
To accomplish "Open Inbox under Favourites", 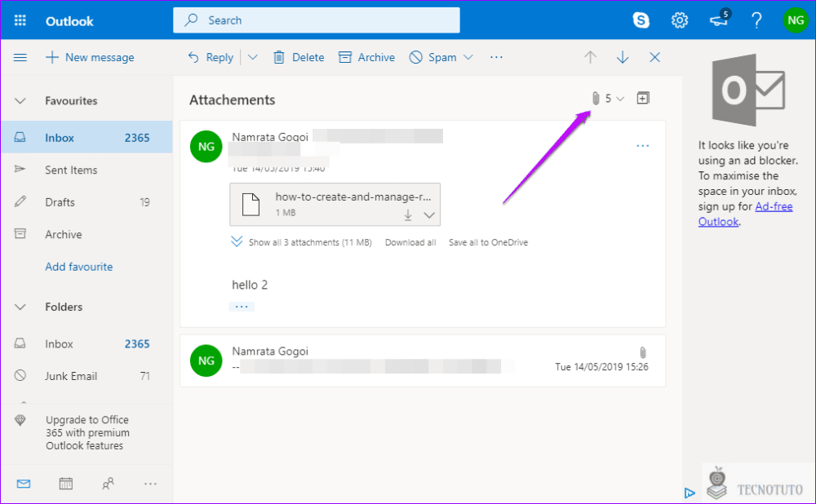I will (86, 137).
